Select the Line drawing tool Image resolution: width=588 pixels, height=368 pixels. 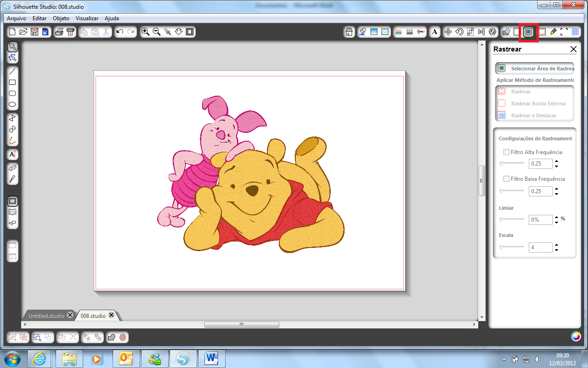click(x=12, y=71)
